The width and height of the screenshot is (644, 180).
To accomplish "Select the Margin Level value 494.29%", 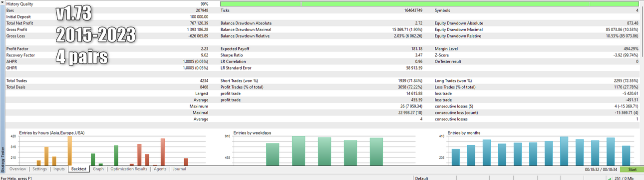I will click(631, 48).
